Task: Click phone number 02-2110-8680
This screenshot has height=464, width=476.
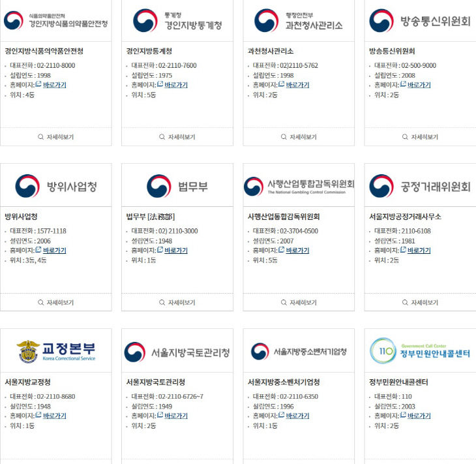Action: 56,396
